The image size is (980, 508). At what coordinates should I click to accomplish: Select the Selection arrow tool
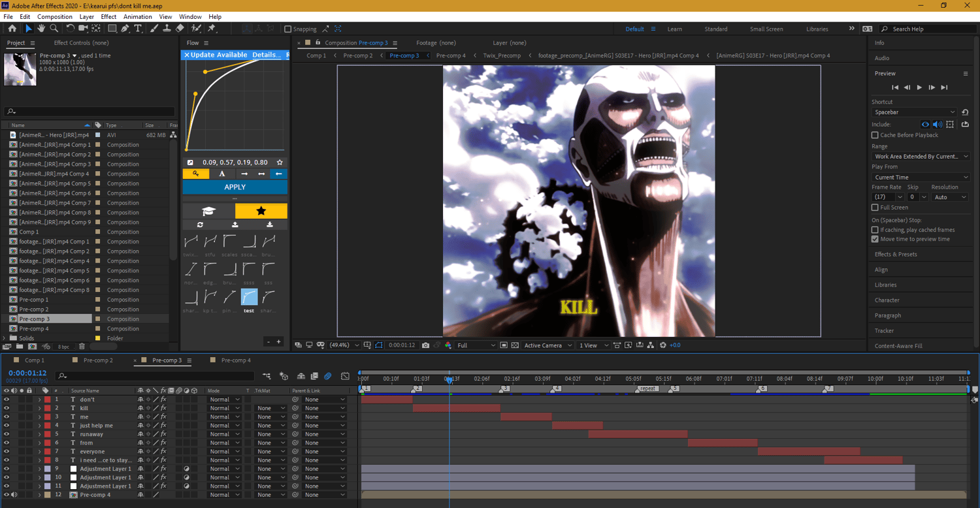(x=28, y=29)
